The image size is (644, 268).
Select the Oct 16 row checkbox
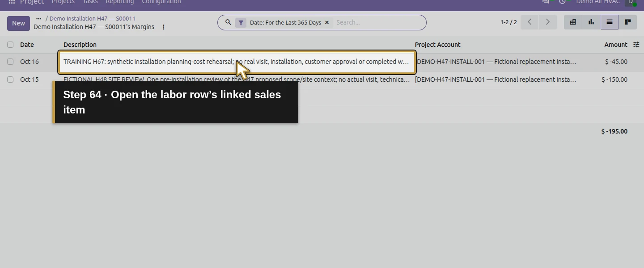coord(10,62)
